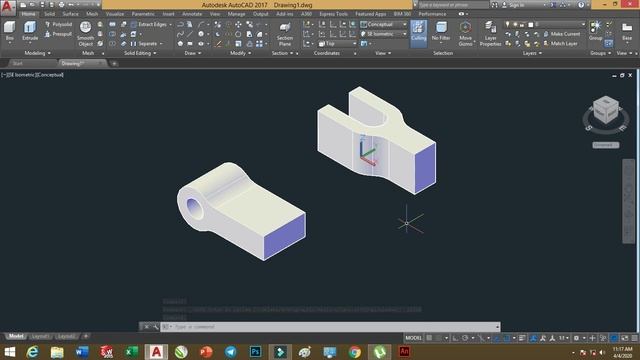This screenshot has width=640, height=360.
Task: Click Match Layer button
Action: 560,44
